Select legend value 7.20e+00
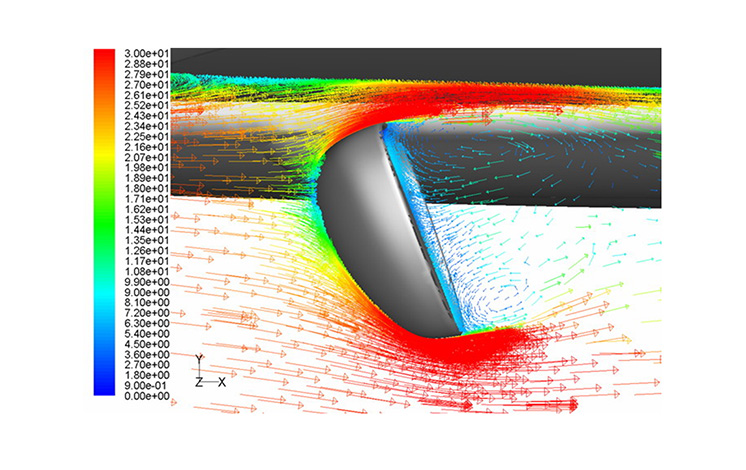746x470 pixels. [147, 313]
